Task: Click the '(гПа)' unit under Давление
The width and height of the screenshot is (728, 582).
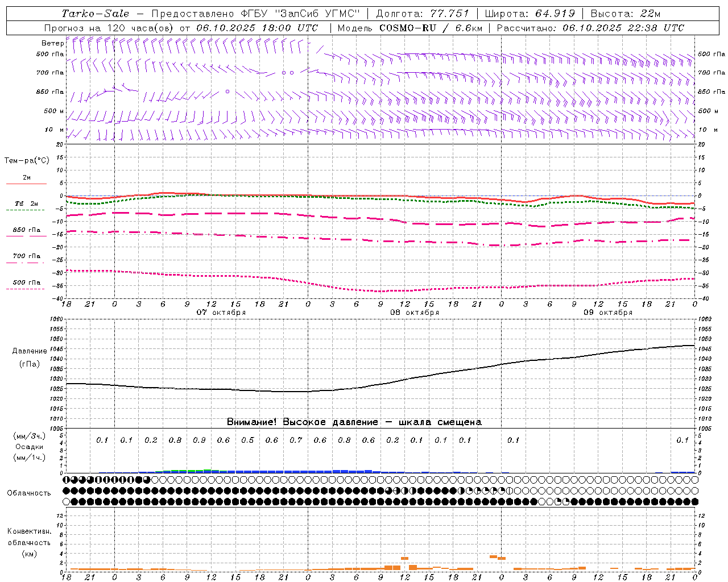Action: [30, 364]
